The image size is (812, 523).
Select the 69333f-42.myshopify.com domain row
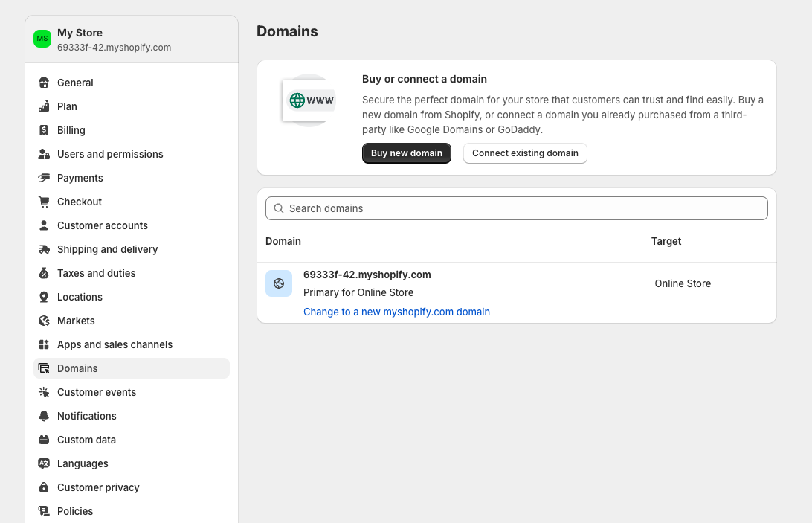pos(367,275)
